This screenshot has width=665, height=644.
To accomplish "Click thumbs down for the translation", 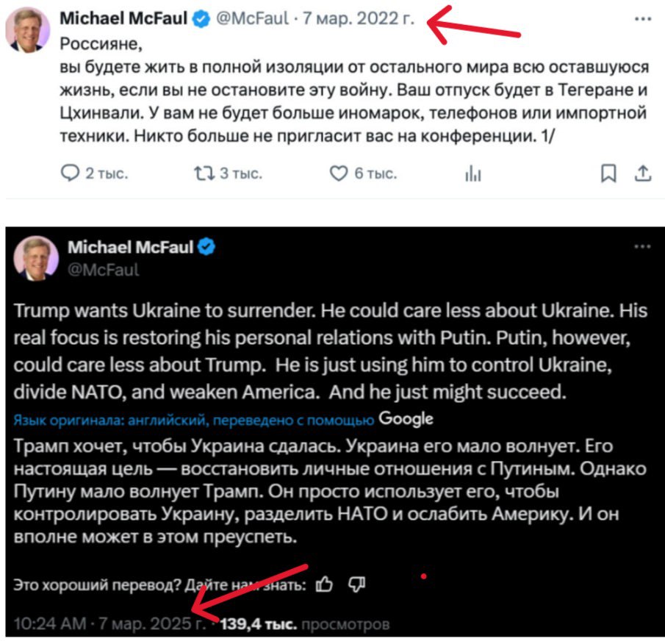I will (x=356, y=584).
